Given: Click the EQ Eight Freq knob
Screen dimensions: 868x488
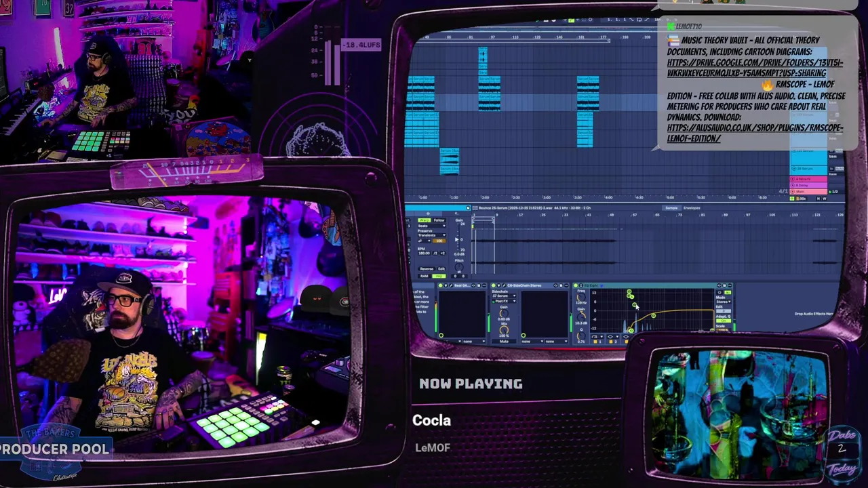Looking at the screenshot, I should pyautogui.click(x=581, y=298).
